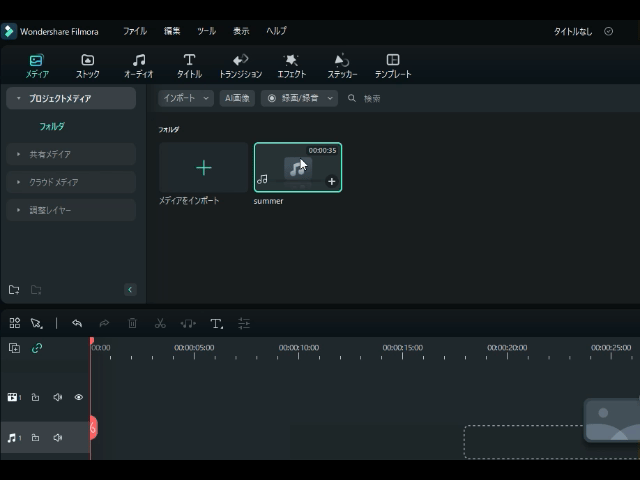Select the フォルダ tree item
Viewport: 640px width, 480px height.
(x=52, y=127)
